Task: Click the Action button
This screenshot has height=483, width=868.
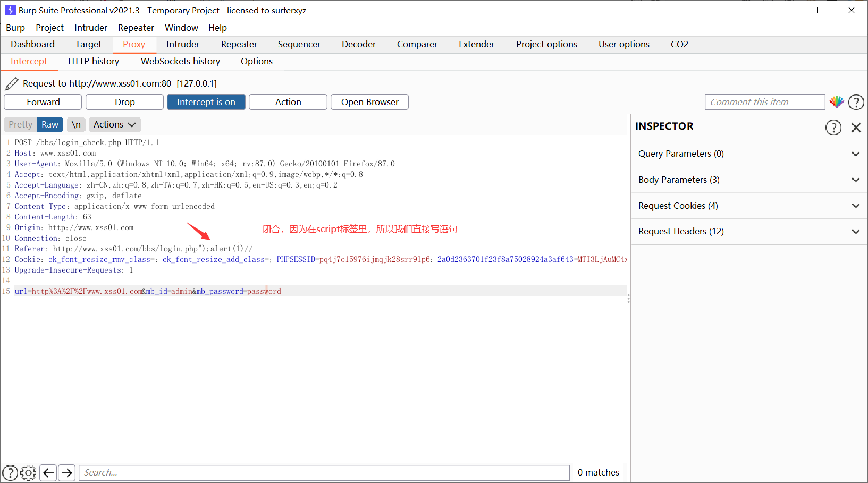Action: 288,102
